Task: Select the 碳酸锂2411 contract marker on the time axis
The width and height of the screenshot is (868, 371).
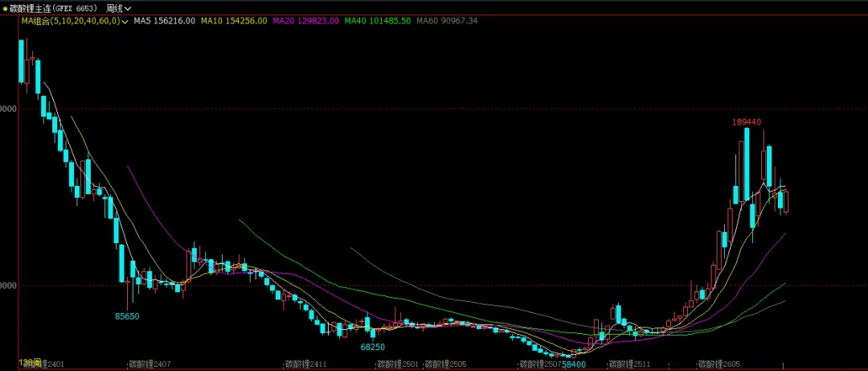Action: (x=305, y=365)
